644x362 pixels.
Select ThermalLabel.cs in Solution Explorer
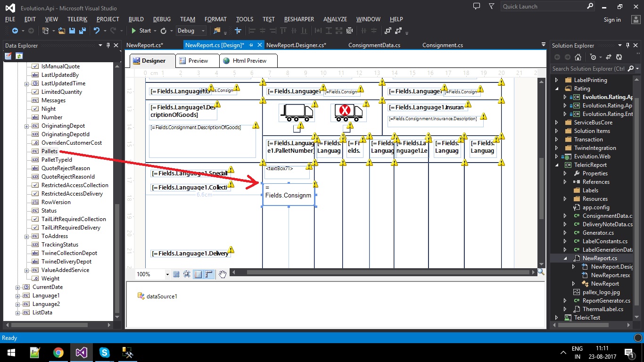point(603,309)
